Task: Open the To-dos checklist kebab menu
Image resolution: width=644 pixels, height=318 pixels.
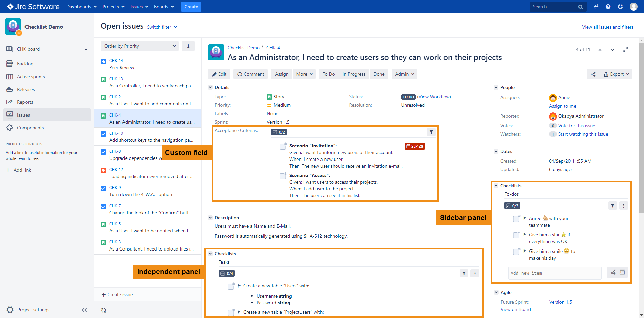Action: (x=624, y=205)
